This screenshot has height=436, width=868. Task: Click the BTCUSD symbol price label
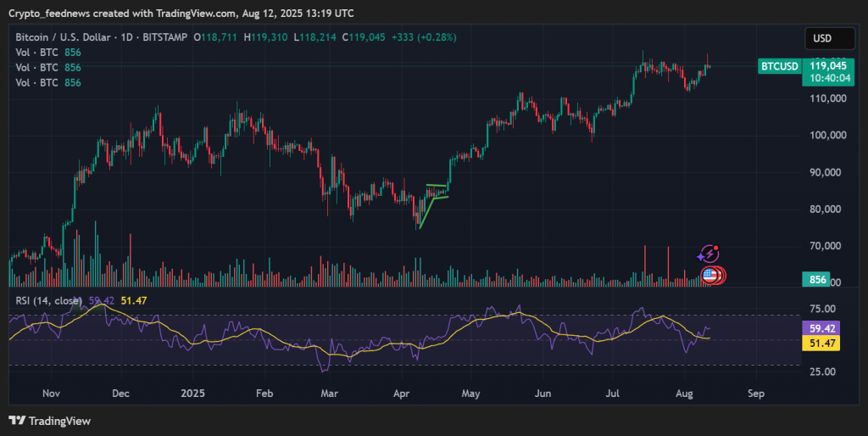[778, 65]
